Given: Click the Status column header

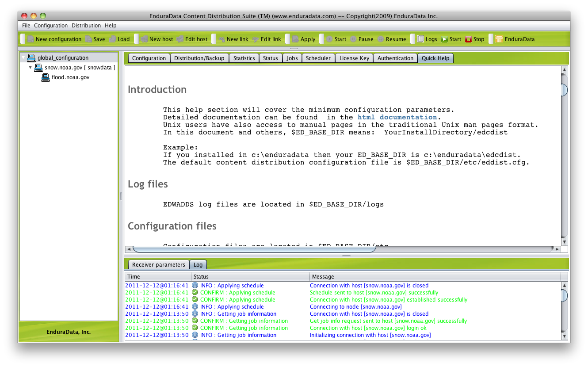Looking at the screenshot, I should click(x=250, y=277).
